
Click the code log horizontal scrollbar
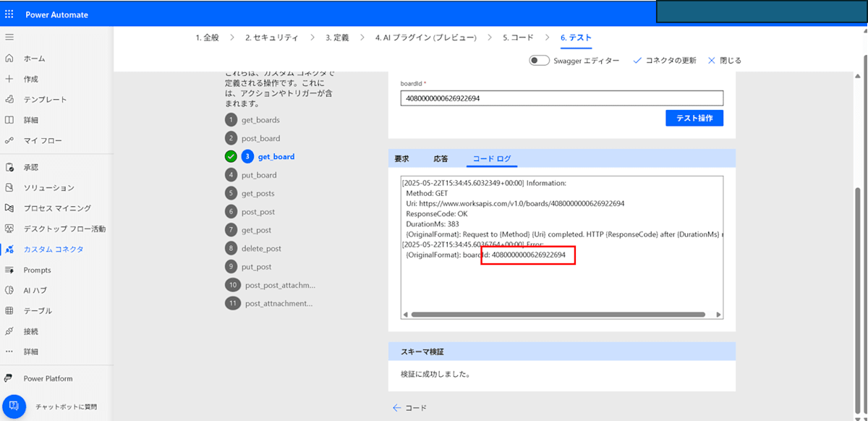pyautogui.click(x=558, y=315)
